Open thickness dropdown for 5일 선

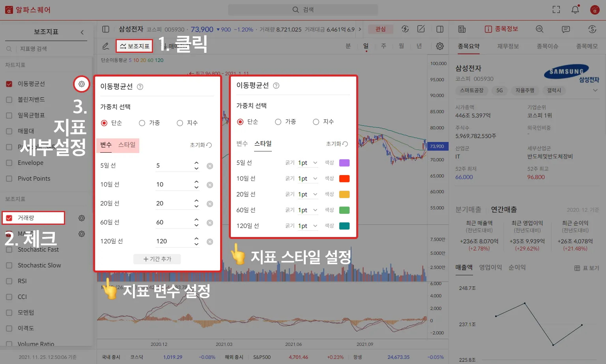[x=308, y=163]
